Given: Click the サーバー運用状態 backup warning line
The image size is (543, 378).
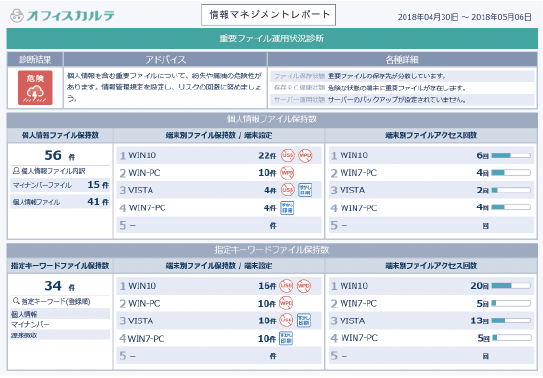Looking at the screenshot, I should click(x=402, y=100).
